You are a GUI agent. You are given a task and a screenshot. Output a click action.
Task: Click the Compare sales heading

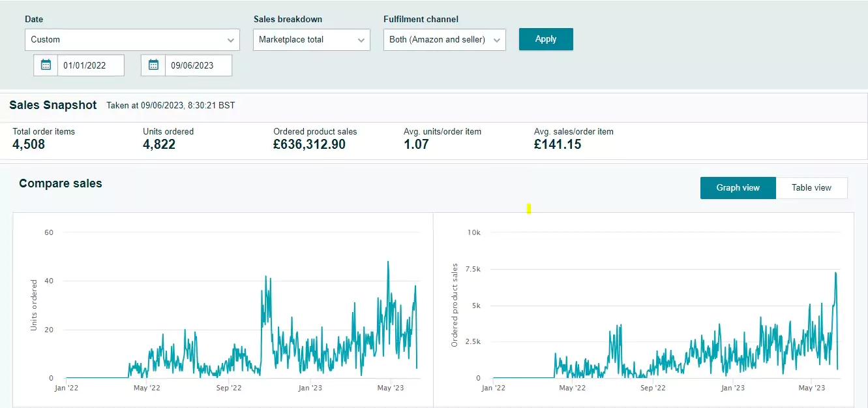tap(61, 183)
